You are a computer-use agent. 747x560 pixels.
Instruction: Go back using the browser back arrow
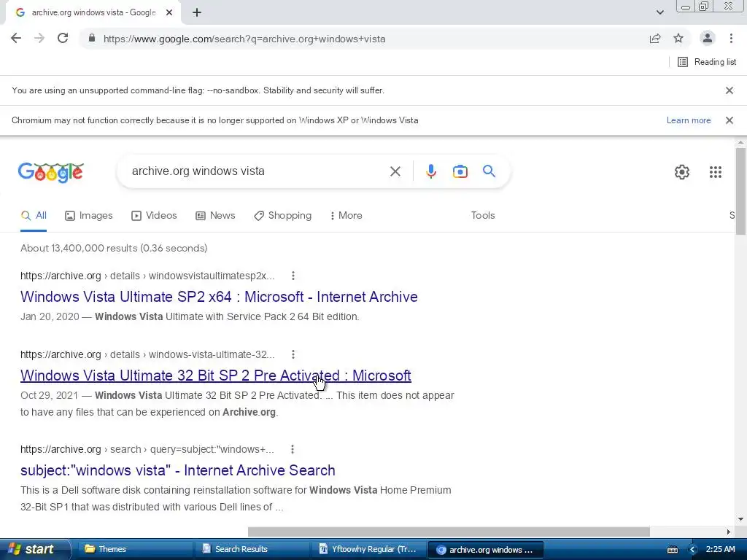[x=16, y=39]
